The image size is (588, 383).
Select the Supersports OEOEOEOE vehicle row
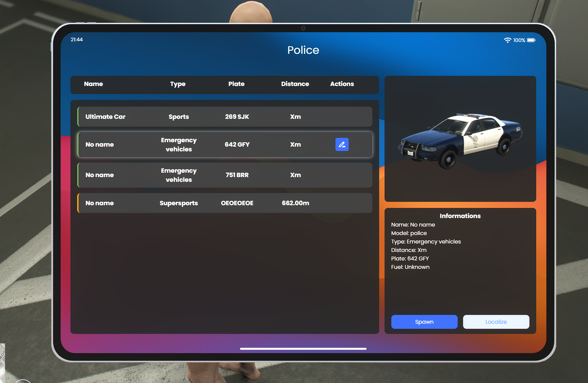click(225, 203)
